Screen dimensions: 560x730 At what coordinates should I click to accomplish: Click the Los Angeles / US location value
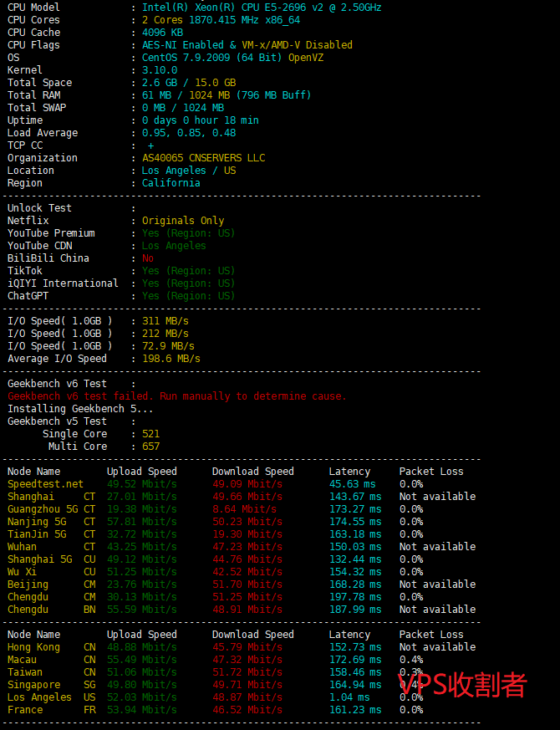click(x=189, y=171)
